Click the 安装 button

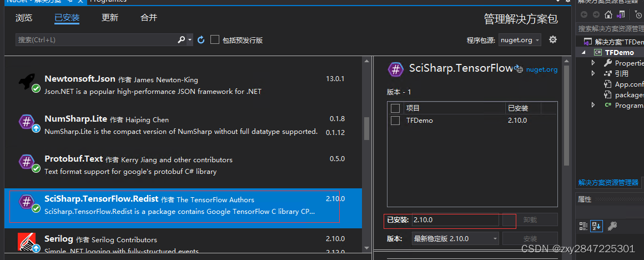click(x=530, y=239)
